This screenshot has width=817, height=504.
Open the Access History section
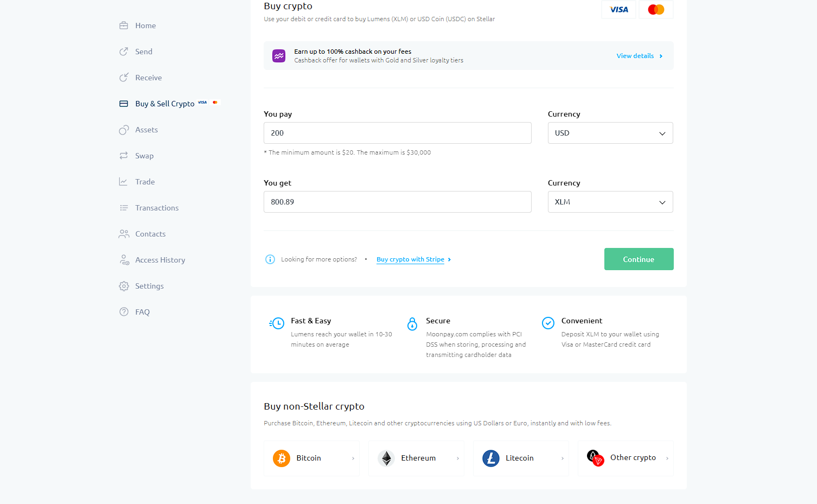(x=124, y=260)
